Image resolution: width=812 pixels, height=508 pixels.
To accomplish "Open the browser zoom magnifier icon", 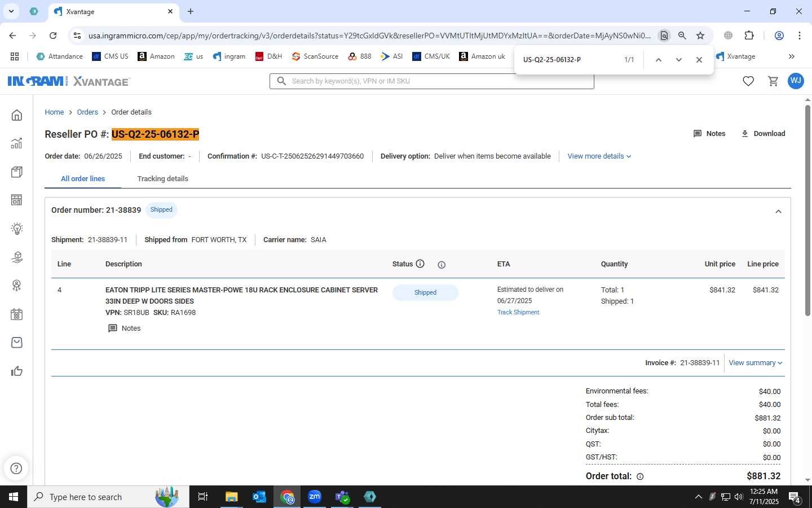I will [682, 36].
